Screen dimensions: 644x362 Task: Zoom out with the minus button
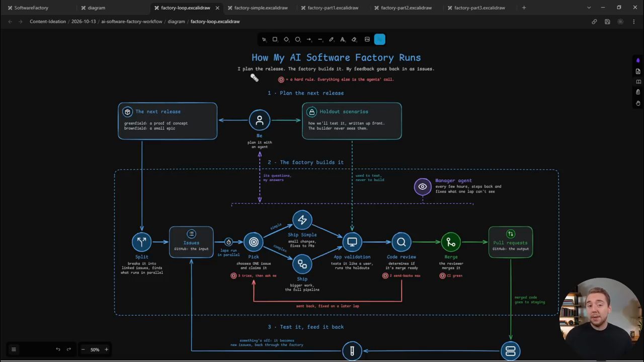(x=83, y=349)
